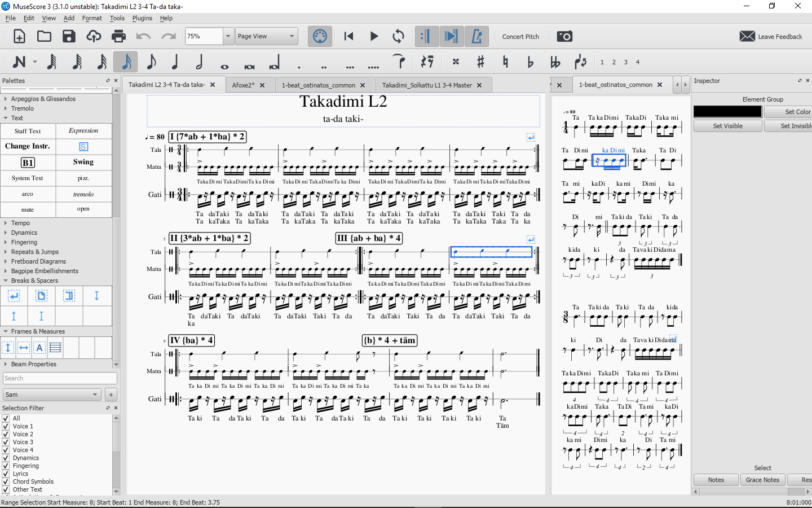The height and width of the screenshot is (508, 812).
Task: Toggle Voice 1 in Selection Filter
Action: [x=6, y=426]
